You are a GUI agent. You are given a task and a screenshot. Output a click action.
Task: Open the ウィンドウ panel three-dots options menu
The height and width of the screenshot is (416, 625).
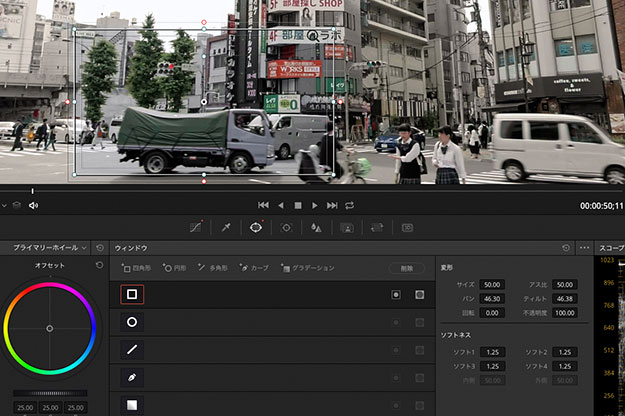point(584,247)
